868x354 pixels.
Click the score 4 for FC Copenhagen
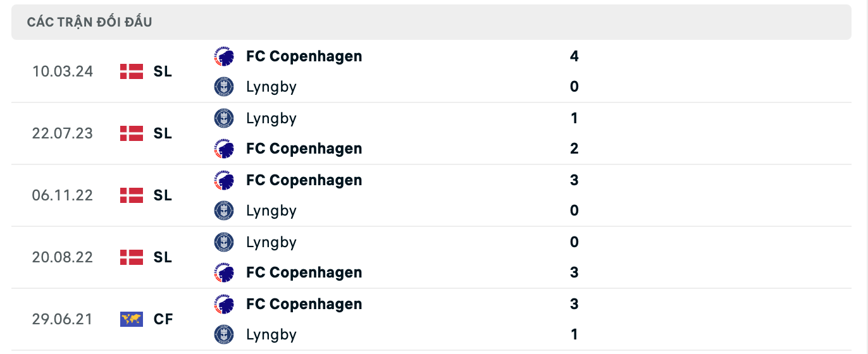pyautogui.click(x=574, y=56)
